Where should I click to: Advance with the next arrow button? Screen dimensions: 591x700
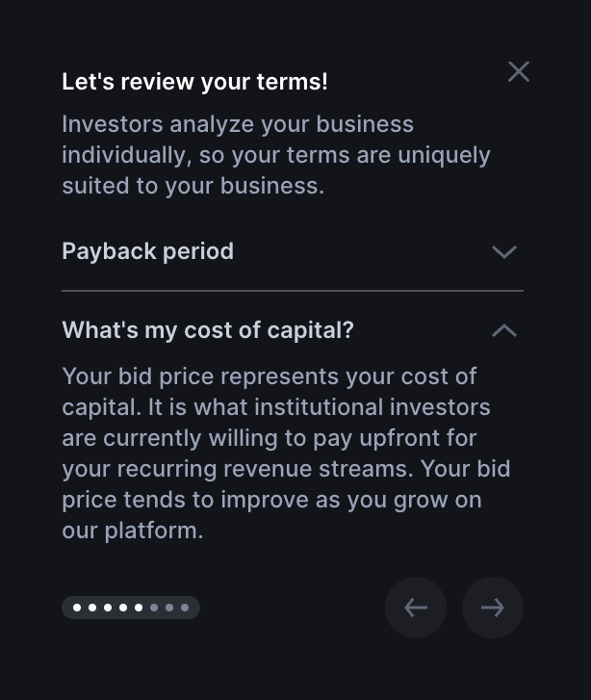493,608
